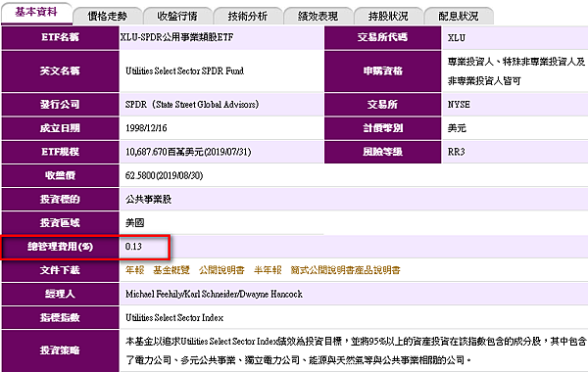Switch to the 持股狀況 tab
Image resolution: width=588 pixels, height=372 pixels.
pyautogui.click(x=388, y=16)
